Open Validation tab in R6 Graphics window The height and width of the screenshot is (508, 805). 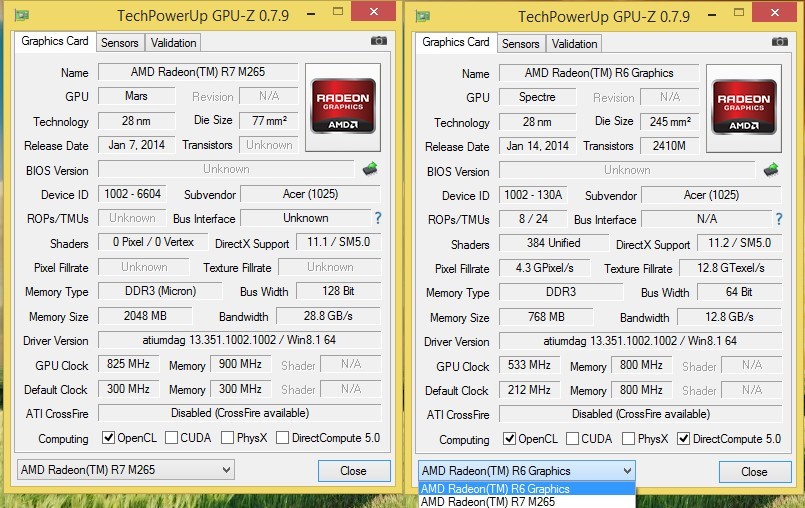click(x=574, y=44)
